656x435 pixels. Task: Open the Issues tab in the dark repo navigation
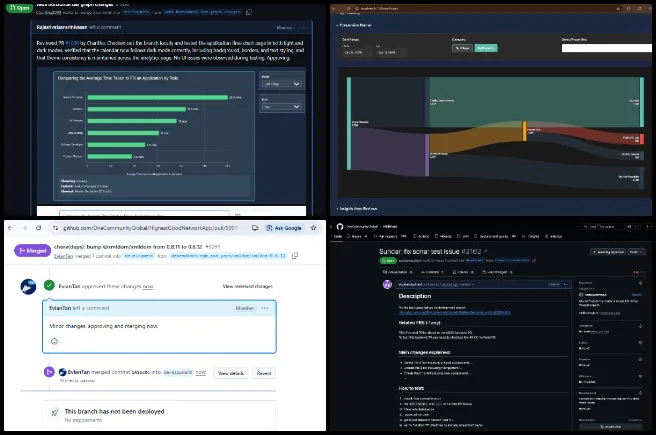click(x=357, y=236)
